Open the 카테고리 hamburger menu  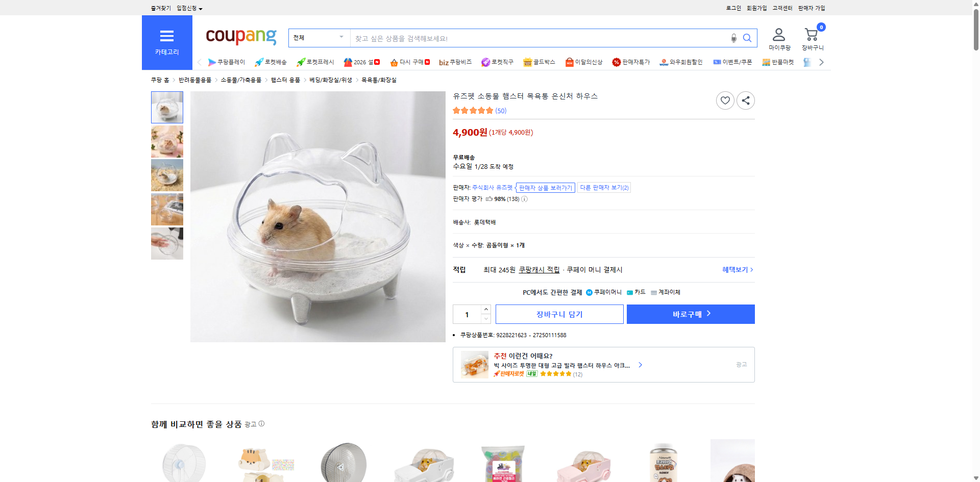167,36
